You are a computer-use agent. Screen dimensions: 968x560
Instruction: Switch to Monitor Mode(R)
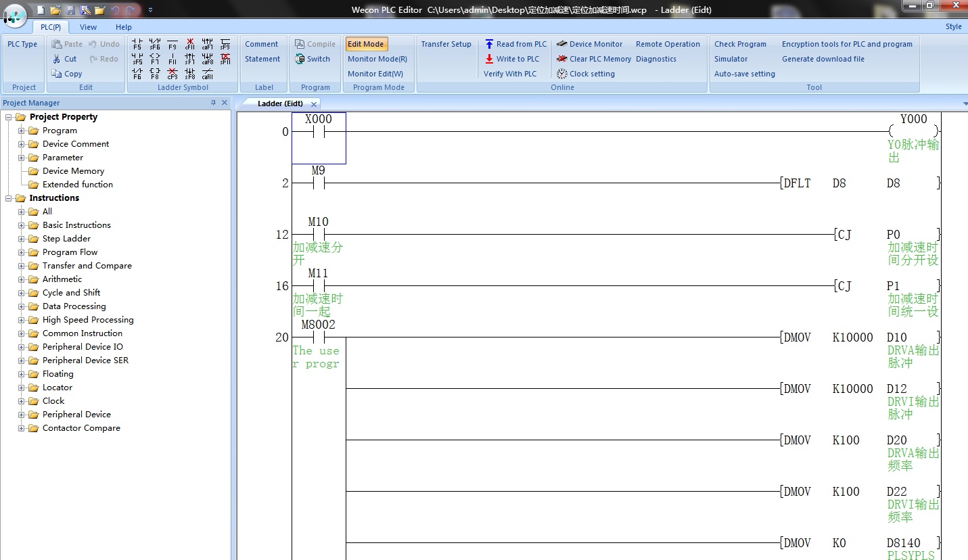point(376,59)
